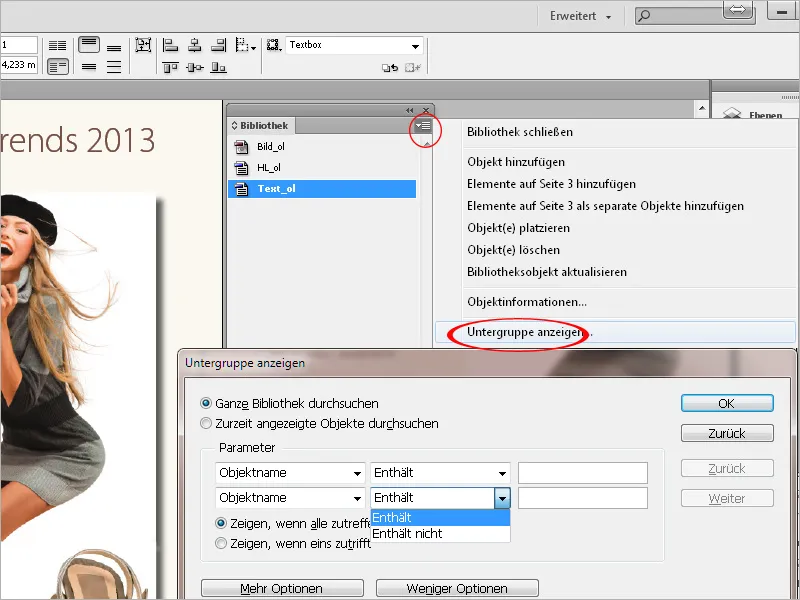Set vertical justification to justify
Image resolution: width=800 pixels, height=600 pixels.
pos(114,67)
